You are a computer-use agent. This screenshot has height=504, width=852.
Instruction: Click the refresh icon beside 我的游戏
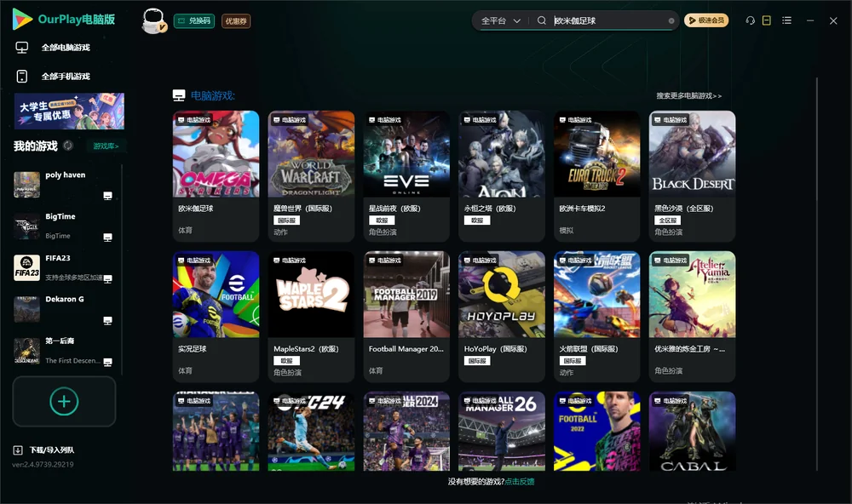pyautogui.click(x=68, y=146)
